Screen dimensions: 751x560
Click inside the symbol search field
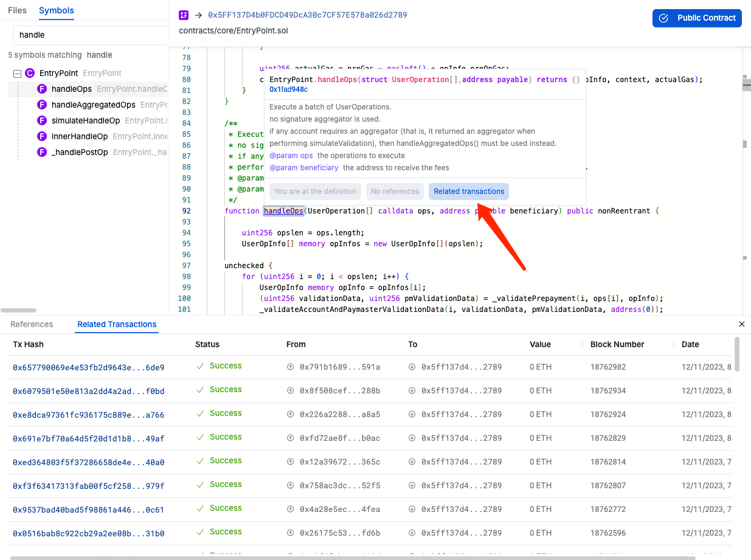coord(90,35)
